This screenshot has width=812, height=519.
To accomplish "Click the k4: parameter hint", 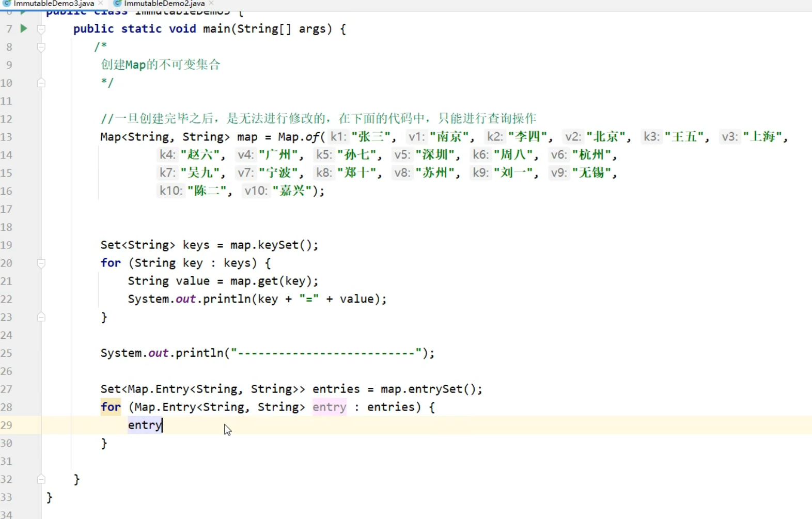I will click(167, 155).
